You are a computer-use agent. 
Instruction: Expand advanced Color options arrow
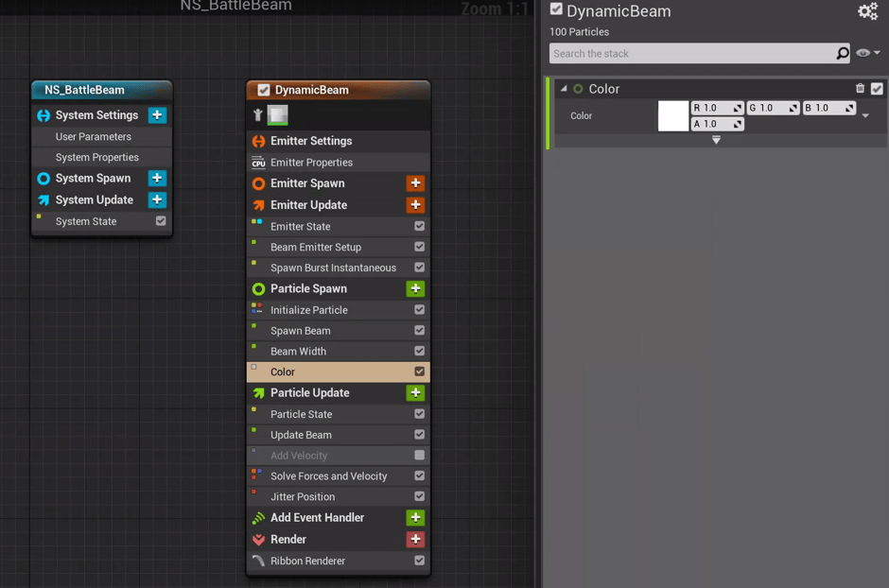coord(716,140)
